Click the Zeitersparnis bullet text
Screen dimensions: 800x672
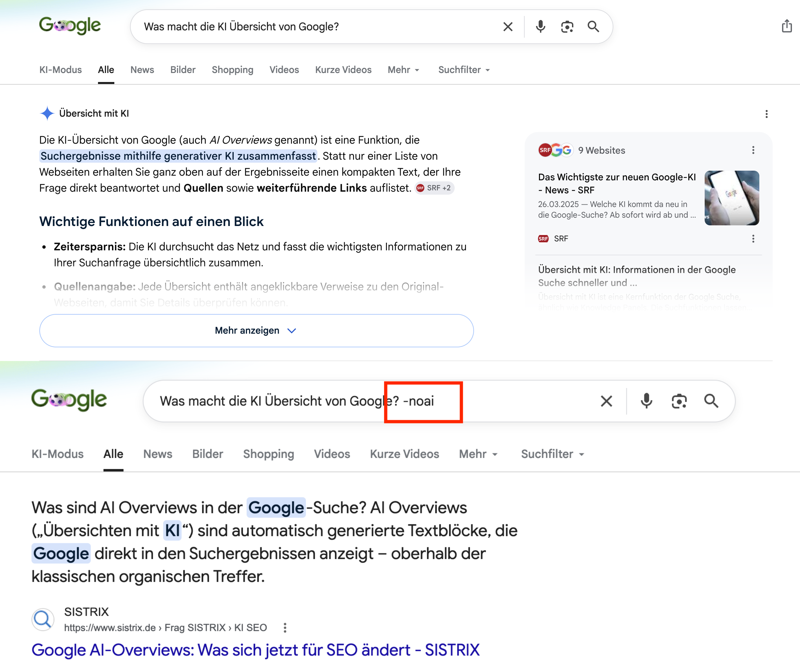[x=260, y=254]
